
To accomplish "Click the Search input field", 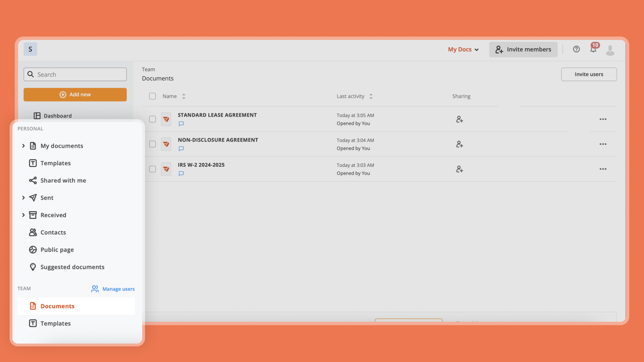I will coord(75,74).
